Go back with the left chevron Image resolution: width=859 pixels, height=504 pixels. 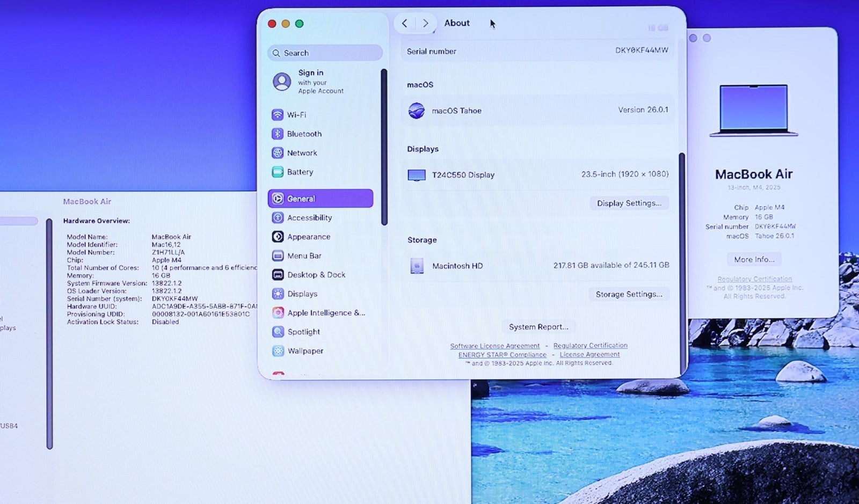point(405,23)
